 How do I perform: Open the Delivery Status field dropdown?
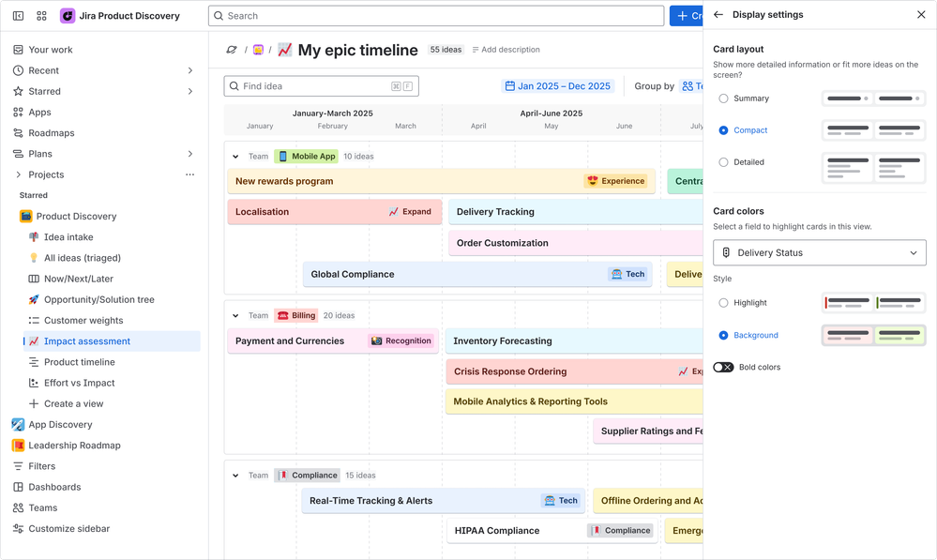coord(819,253)
